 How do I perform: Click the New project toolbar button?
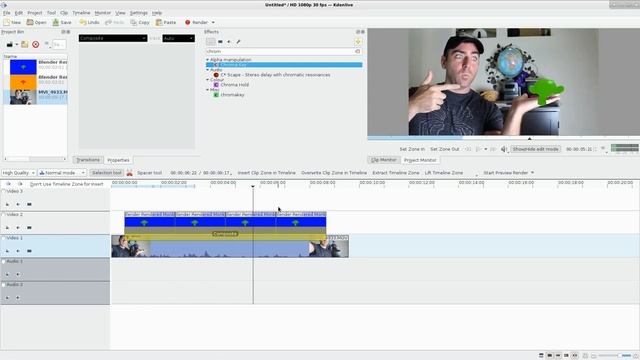coord(12,22)
